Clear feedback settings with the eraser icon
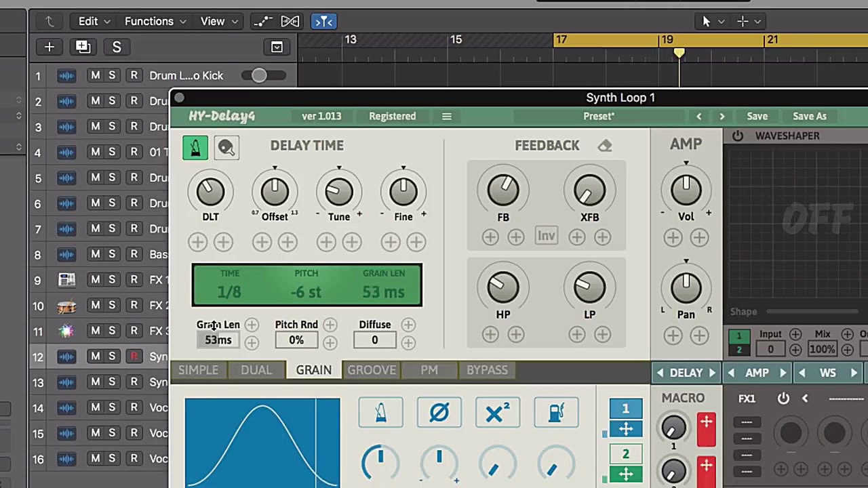The height and width of the screenshot is (488, 868). pos(604,145)
